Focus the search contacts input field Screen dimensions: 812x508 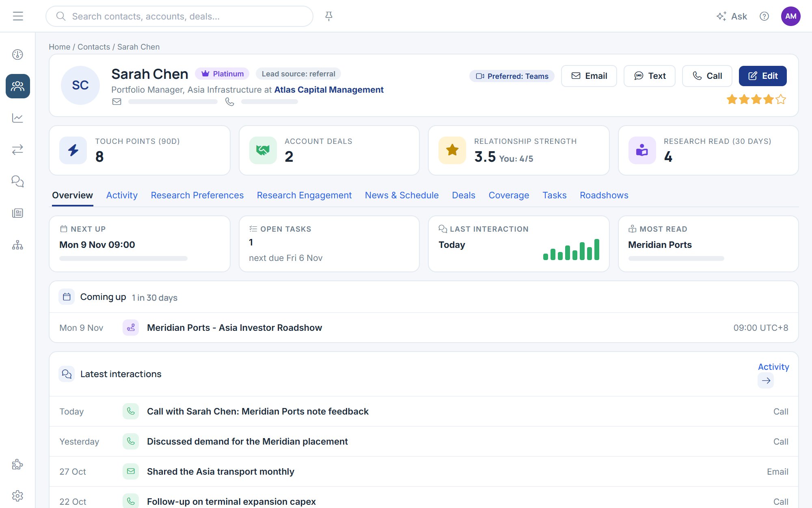[179, 16]
